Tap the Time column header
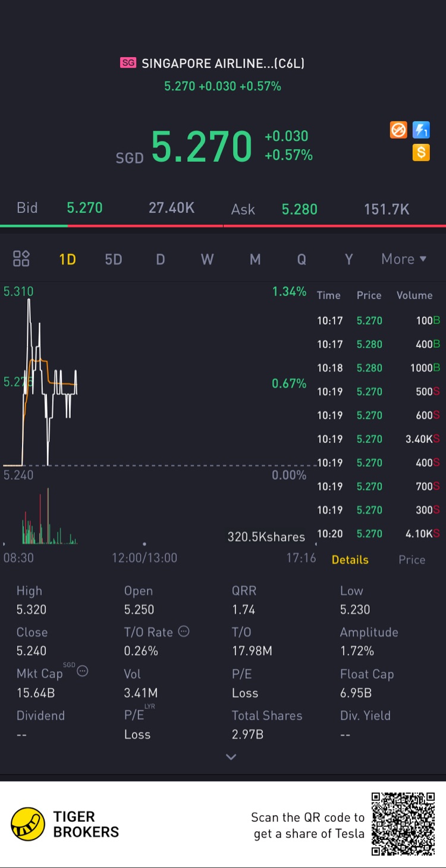Screen dimensions: 446x868 pyautogui.click(x=328, y=295)
